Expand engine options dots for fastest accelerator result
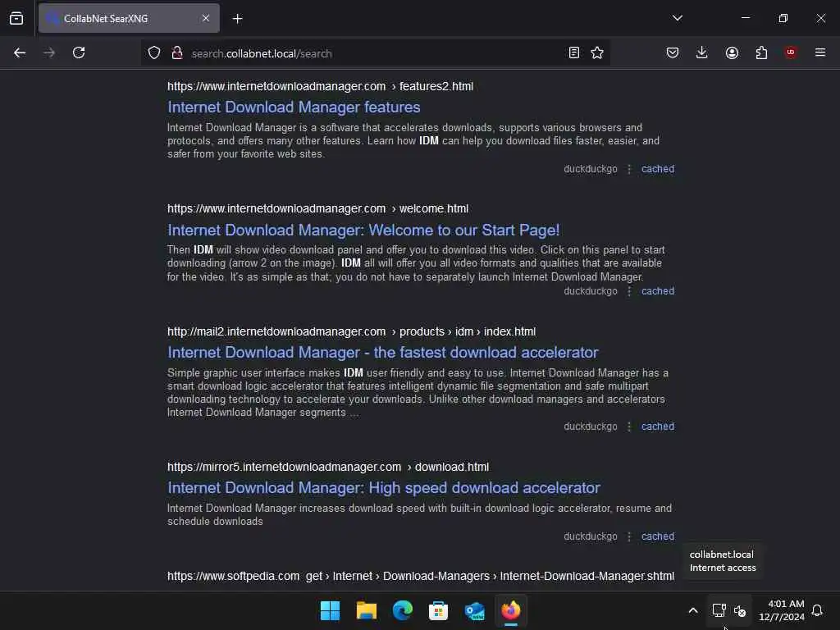Viewport: 840px width, 630px height. click(629, 427)
